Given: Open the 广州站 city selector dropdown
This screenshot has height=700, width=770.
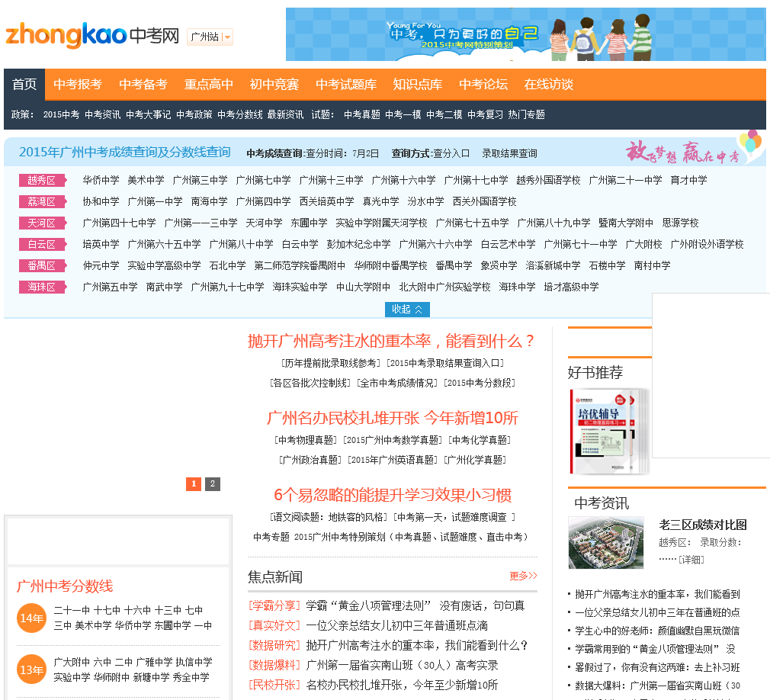Looking at the screenshot, I should tap(210, 37).
